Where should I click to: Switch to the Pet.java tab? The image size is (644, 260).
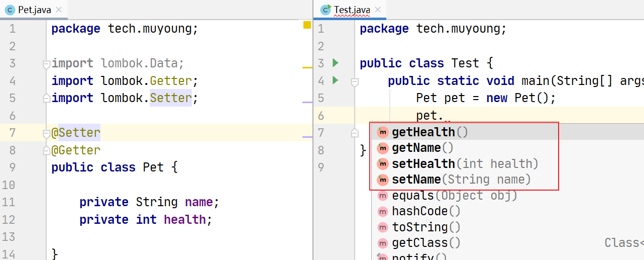point(31,10)
